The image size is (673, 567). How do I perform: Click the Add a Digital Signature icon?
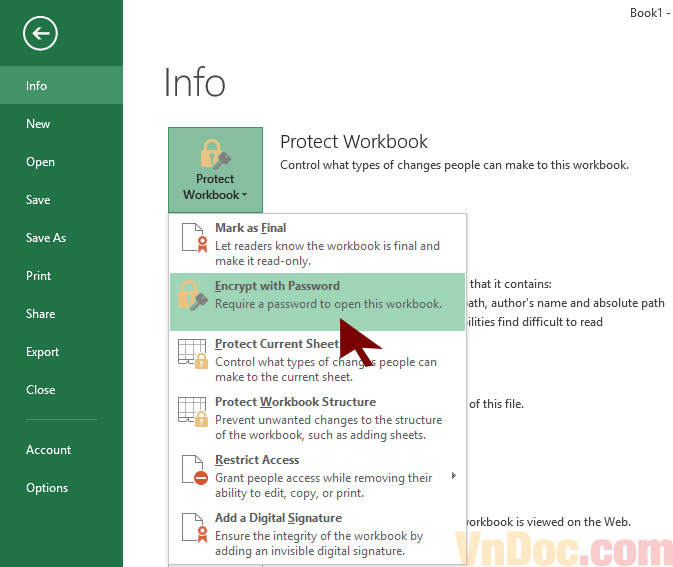(194, 528)
